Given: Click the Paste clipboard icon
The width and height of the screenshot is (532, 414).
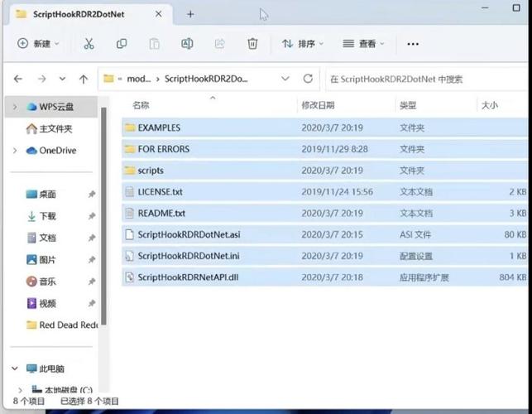Looking at the screenshot, I should [155, 44].
